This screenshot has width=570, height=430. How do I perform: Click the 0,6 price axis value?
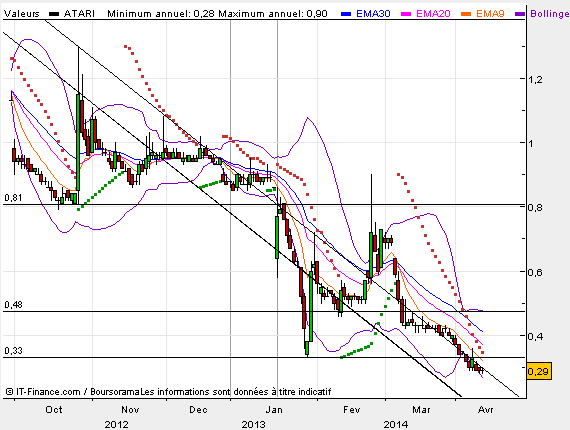pyautogui.click(x=535, y=272)
